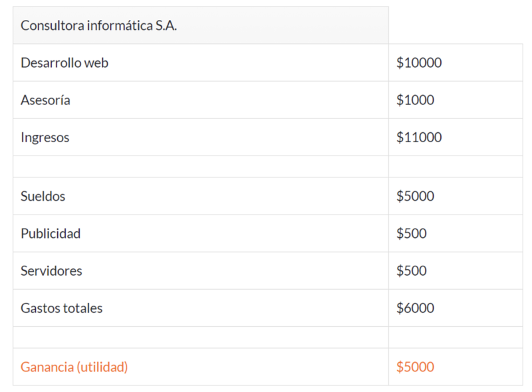Select the orange Ganancia (utilidad) label
The width and height of the screenshot is (532, 392).
[x=74, y=367]
